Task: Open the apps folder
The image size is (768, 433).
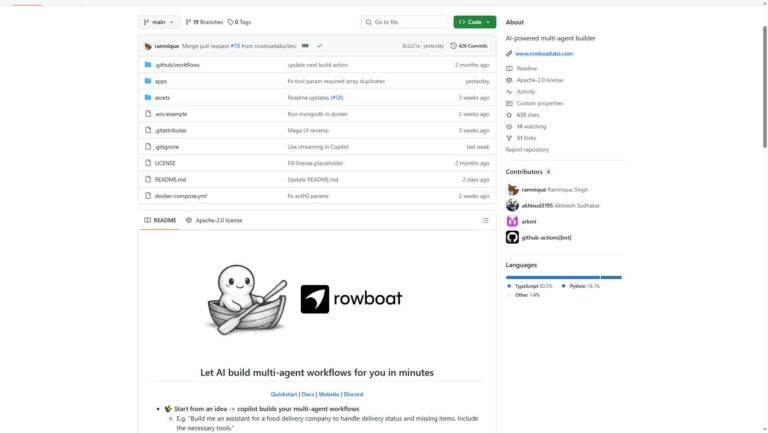Action: pyautogui.click(x=161, y=81)
